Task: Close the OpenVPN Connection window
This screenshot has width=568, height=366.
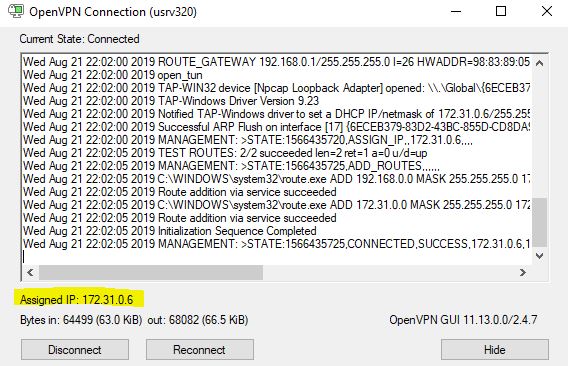Action: click(x=547, y=11)
